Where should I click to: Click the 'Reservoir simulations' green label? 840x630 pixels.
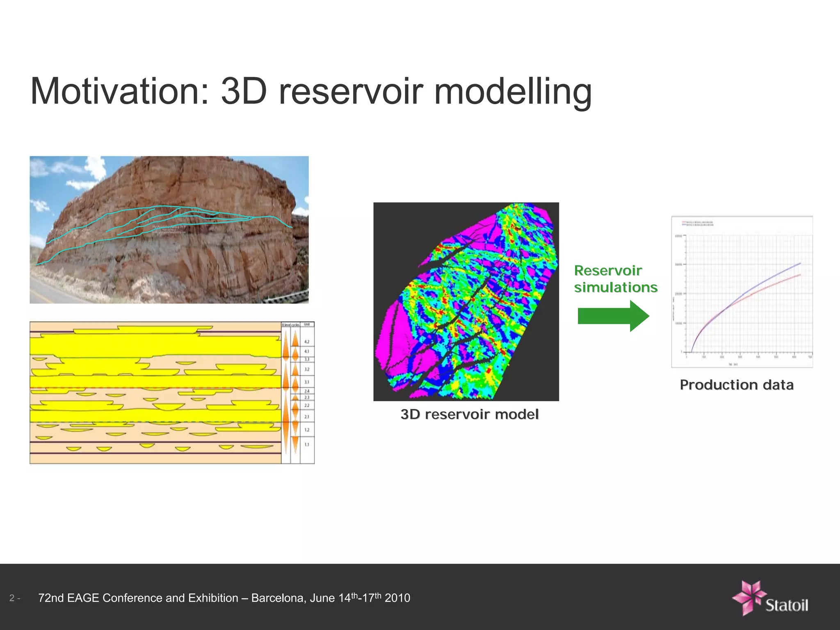click(x=615, y=279)
